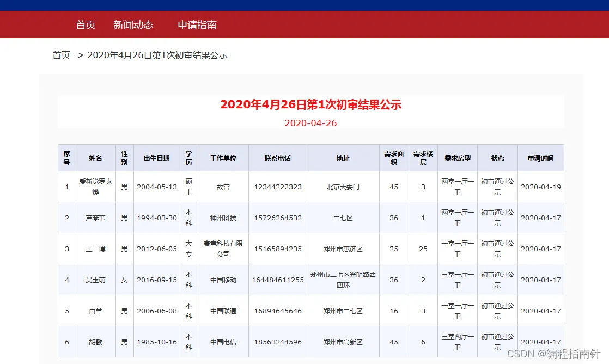Click education cell 大专 in 王一博 row

(189, 249)
